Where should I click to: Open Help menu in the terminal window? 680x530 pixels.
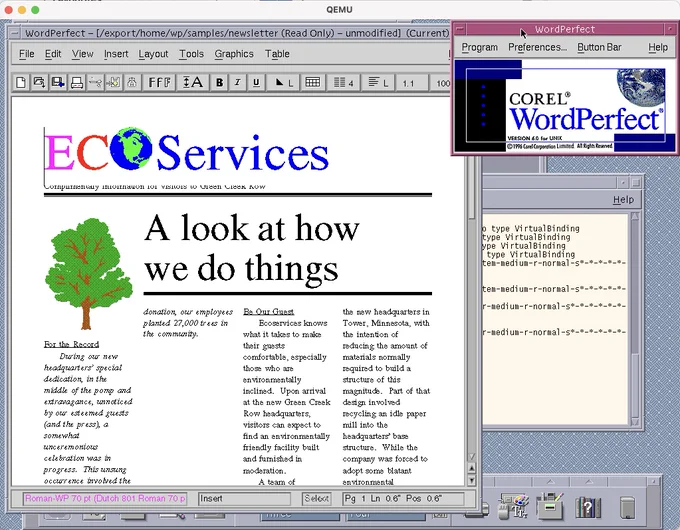pyautogui.click(x=623, y=200)
